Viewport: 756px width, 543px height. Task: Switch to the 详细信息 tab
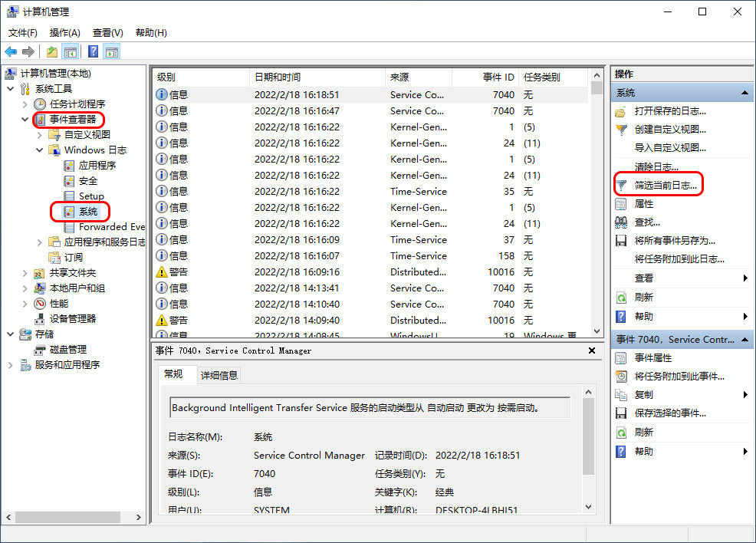coord(219,376)
